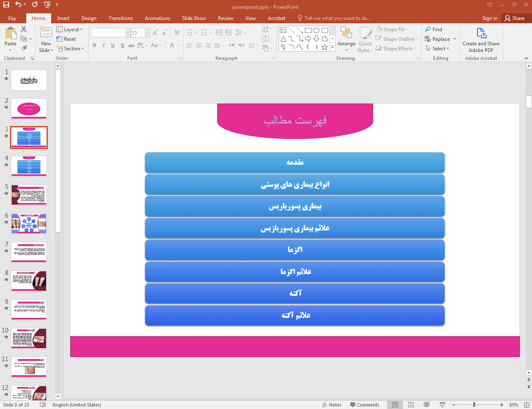Open the Select dropdown in Editing
Image resolution: width=532 pixels, height=409 pixels.
[438, 49]
